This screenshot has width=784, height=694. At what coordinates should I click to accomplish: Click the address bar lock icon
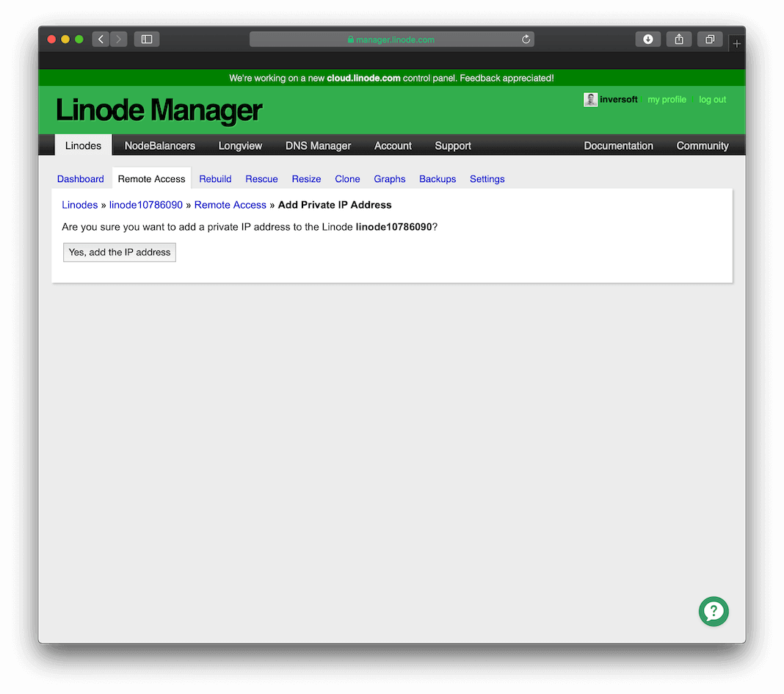350,40
